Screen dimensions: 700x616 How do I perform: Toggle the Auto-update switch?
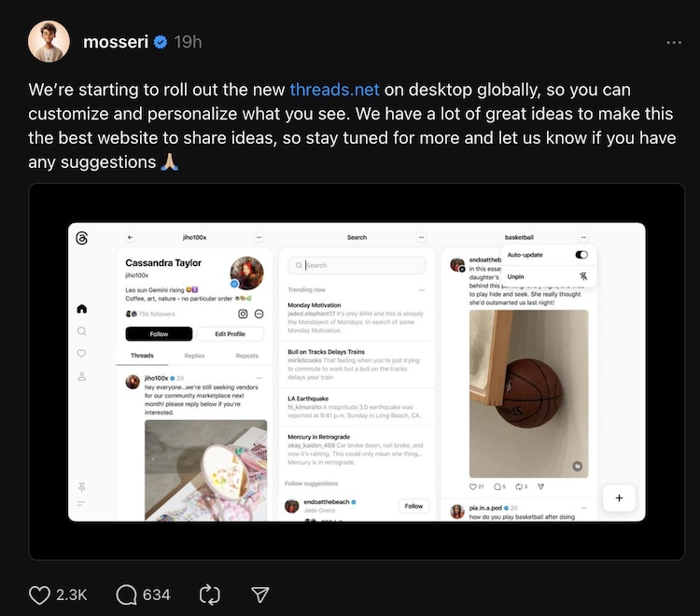click(581, 255)
